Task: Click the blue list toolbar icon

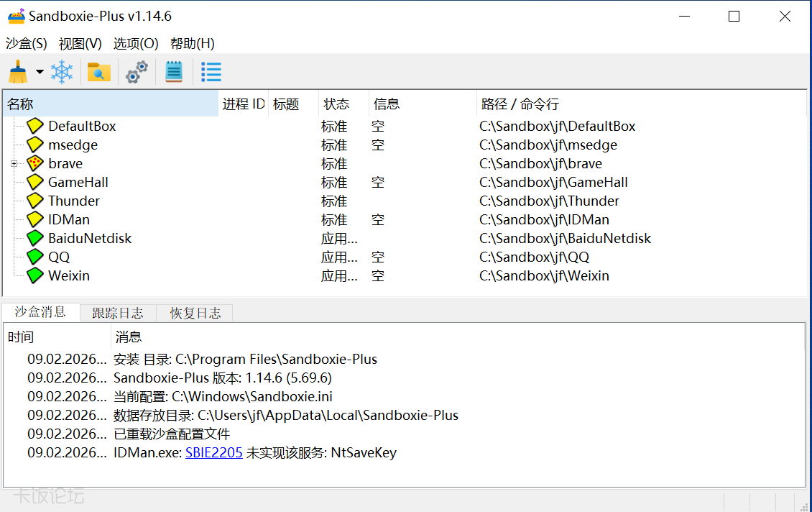Action: pos(211,72)
